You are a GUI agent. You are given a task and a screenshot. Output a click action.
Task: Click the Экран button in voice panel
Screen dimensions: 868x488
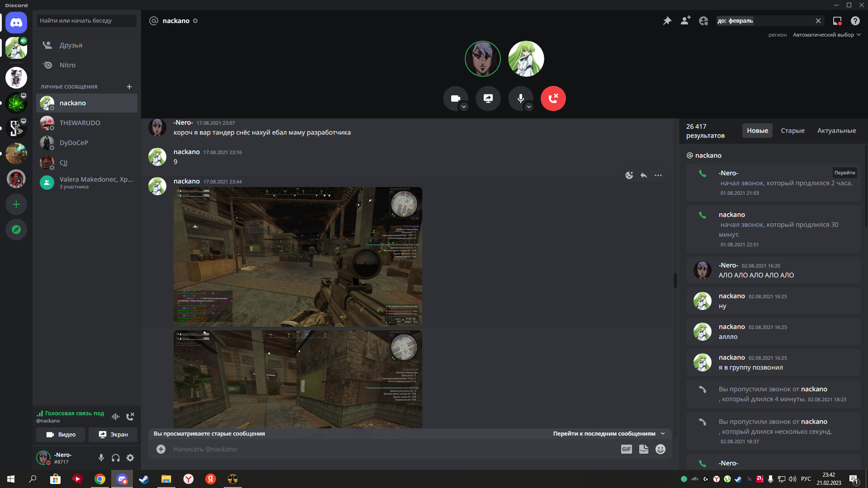[113, 435]
